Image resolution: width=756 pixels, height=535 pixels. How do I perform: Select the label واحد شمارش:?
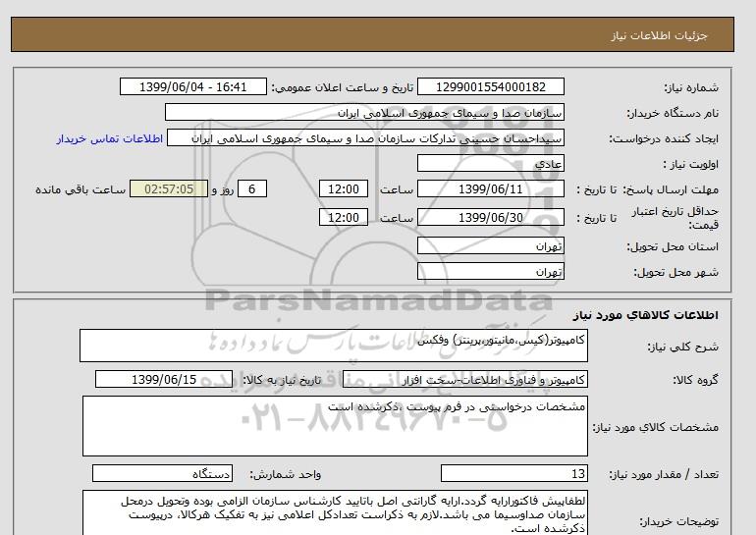(x=285, y=475)
